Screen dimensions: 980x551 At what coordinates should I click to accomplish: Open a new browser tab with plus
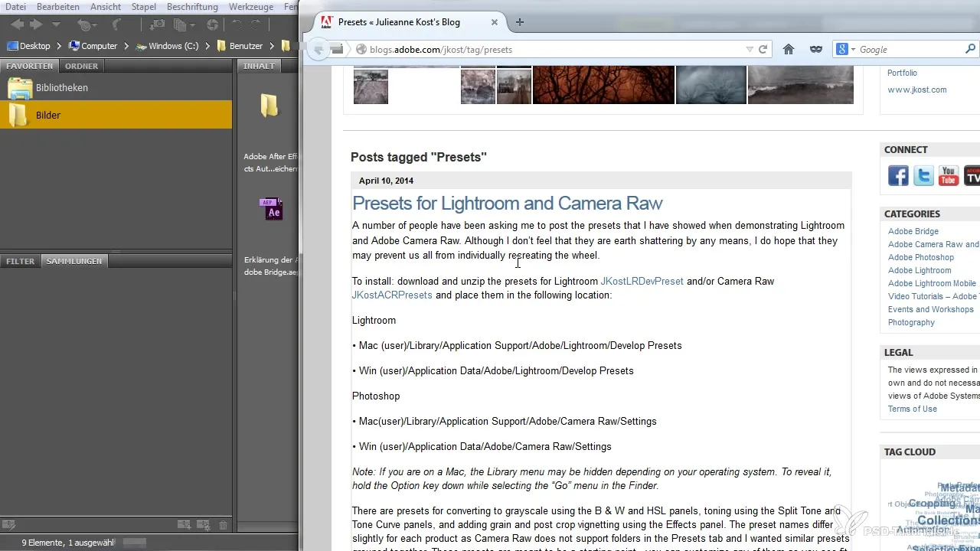pos(520,22)
